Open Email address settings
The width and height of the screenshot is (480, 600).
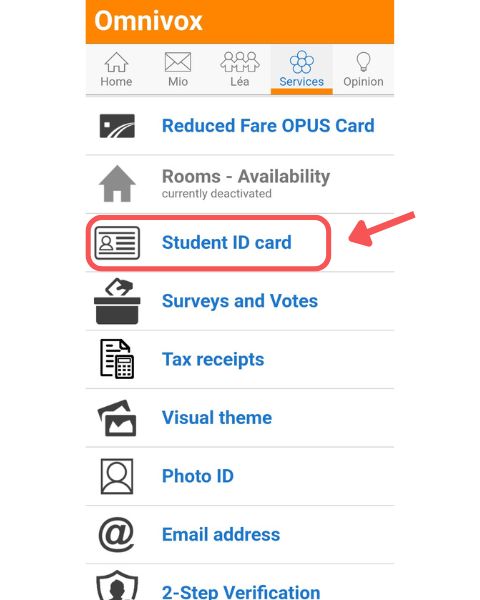pos(221,535)
